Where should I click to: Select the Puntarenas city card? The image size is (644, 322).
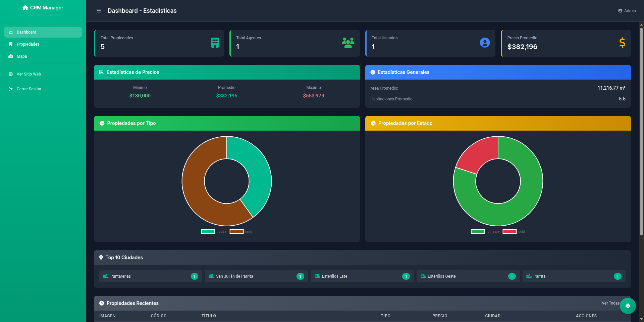coord(151,276)
